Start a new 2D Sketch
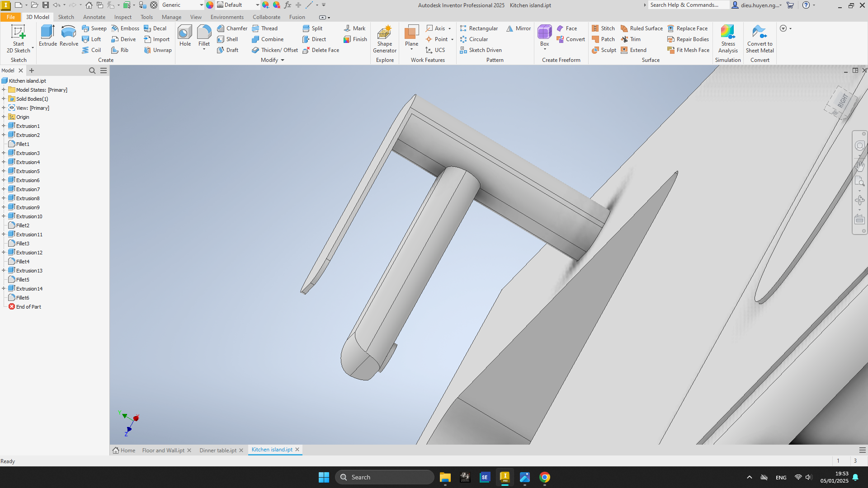Viewport: 868px width, 488px height. 18,39
